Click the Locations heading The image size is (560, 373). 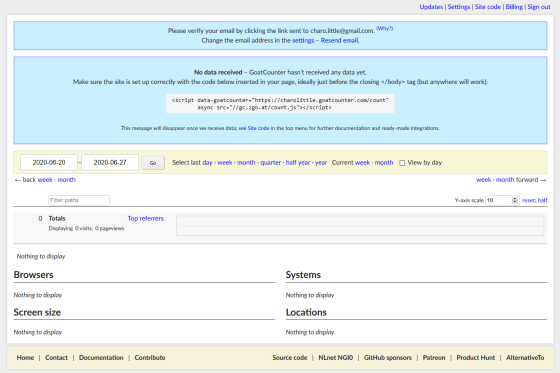(x=306, y=312)
